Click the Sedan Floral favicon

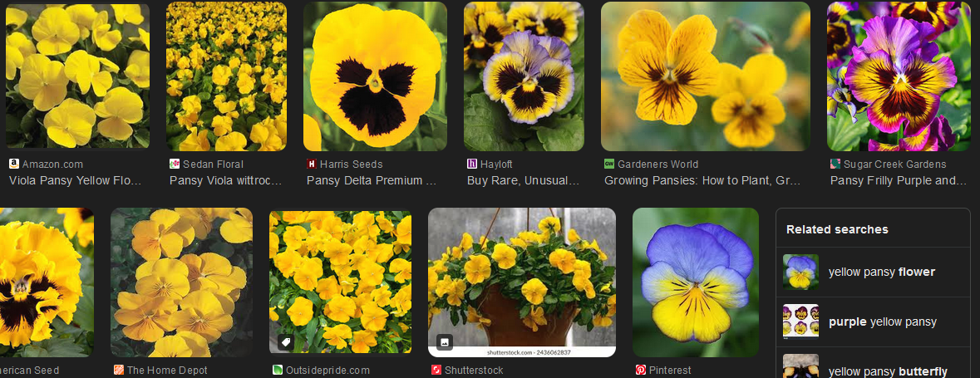[x=175, y=164]
